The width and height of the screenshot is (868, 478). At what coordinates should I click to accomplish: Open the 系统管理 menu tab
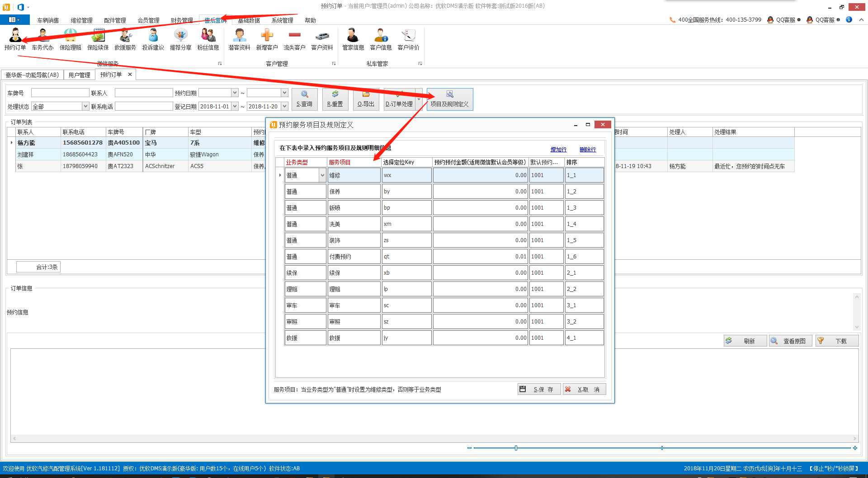[282, 20]
